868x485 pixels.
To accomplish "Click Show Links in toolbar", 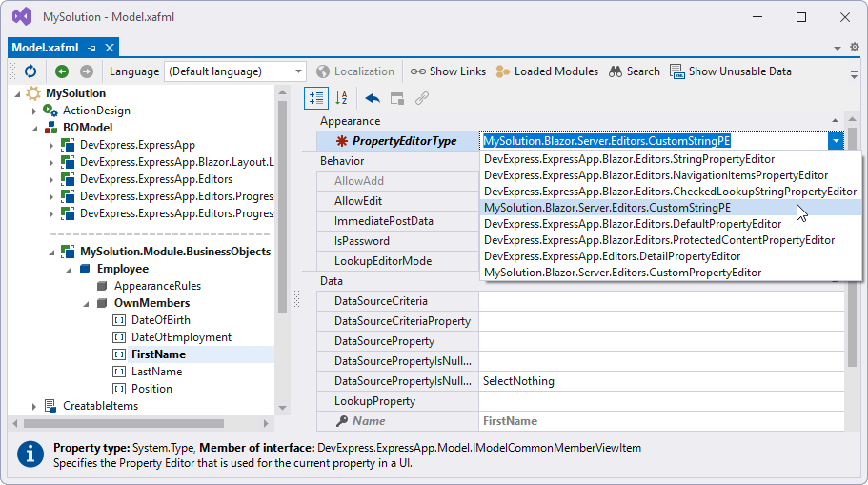I will pyautogui.click(x=449, y=71).
